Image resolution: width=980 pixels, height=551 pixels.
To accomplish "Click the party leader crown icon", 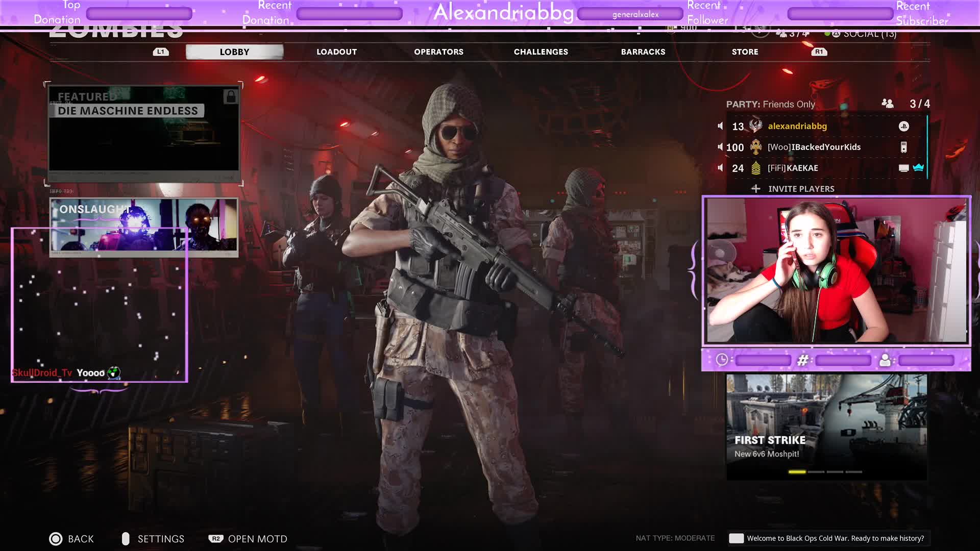I will click(x=918, y=167).
